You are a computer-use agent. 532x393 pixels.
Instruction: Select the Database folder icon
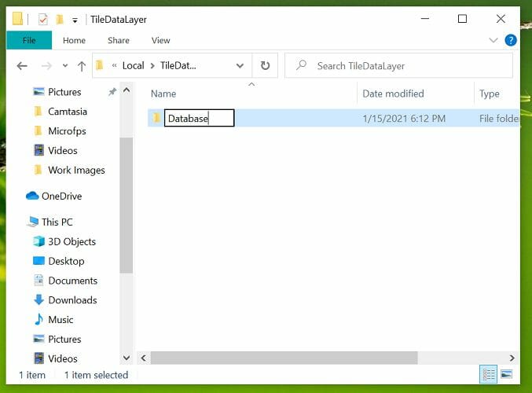[156, 118]
